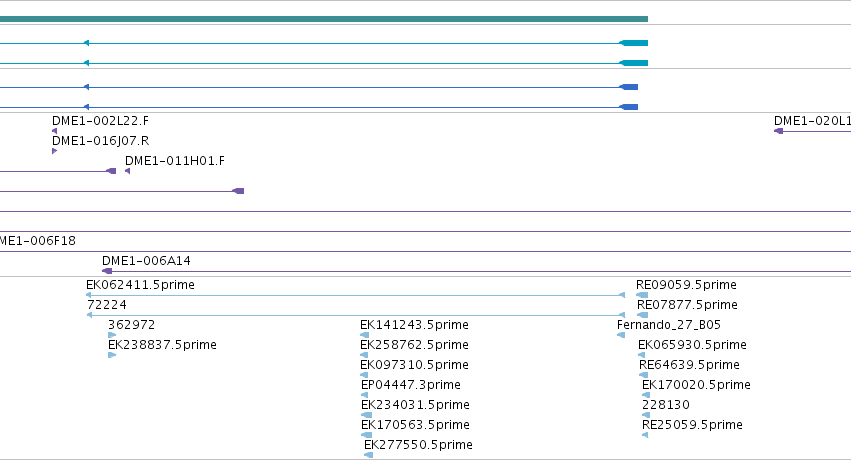Select the DME1-020L1 feature label
The height and width of the screenshot is (460, 851).
point(812,120)
